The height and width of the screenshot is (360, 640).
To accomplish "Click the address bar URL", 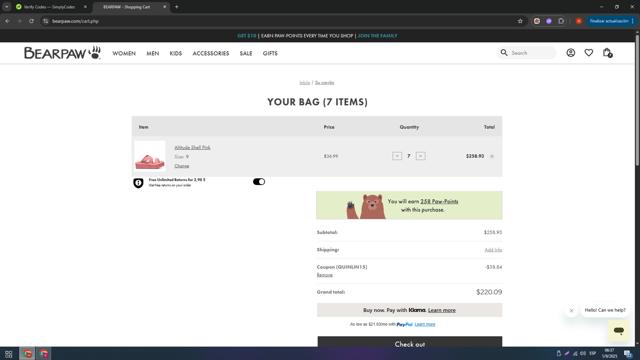I will coord(75,21).
